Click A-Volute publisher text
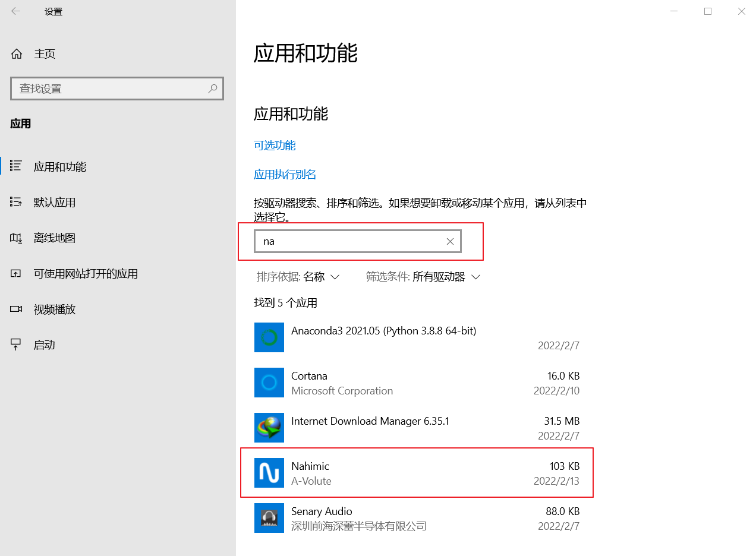This screenshot has height=556, width=756. (311, 481)
